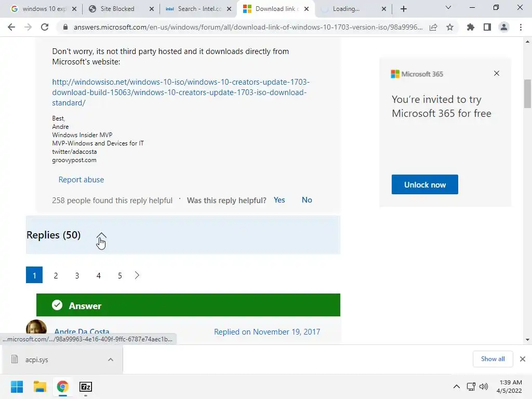532x399 pixels.
Task: Open the tab search chevron
Action: pos(448,7)
